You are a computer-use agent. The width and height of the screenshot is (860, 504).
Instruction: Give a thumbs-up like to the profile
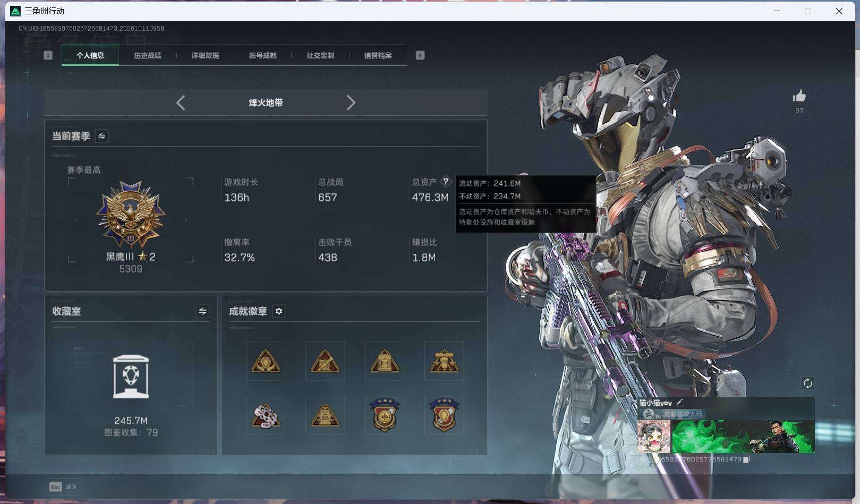pyautogui.click(x=799, y=96)
